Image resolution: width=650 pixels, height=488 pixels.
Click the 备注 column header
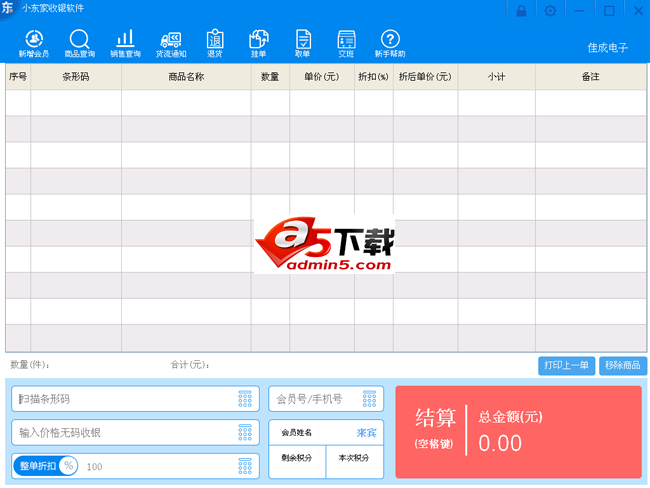(591, 77)
